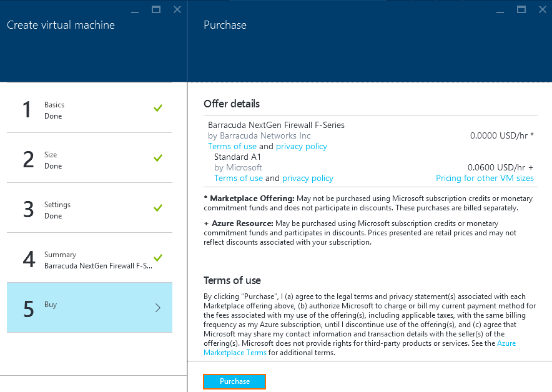Minimize the Purchase blade

pos(500,12)
